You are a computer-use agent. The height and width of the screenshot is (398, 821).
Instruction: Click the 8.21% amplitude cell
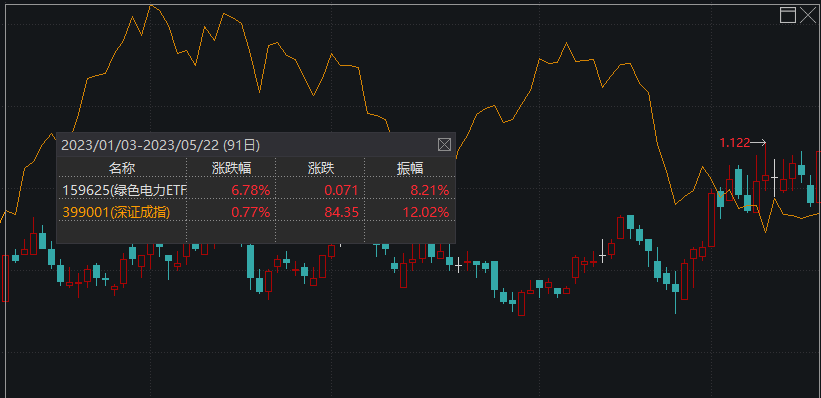[x=429, y=190]
